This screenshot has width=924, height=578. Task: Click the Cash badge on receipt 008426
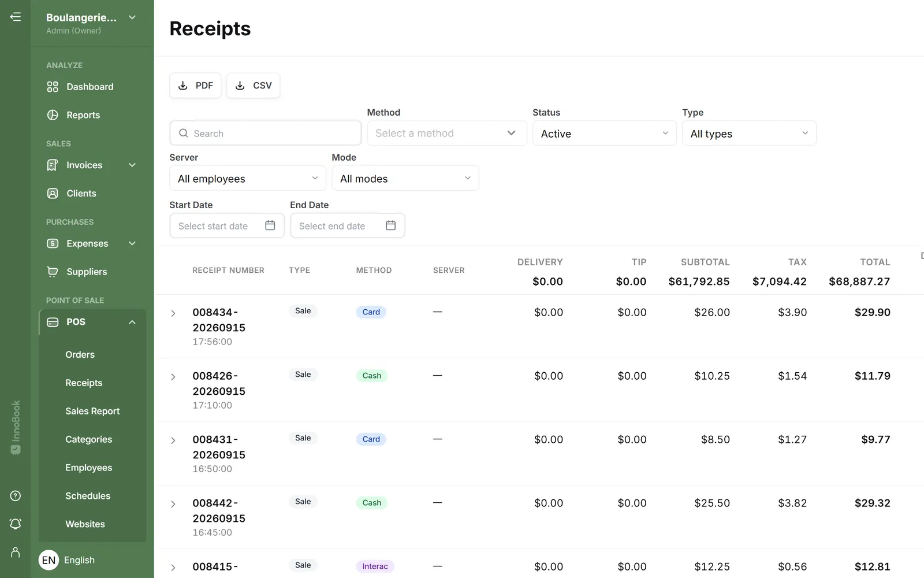tap(372, 376)
